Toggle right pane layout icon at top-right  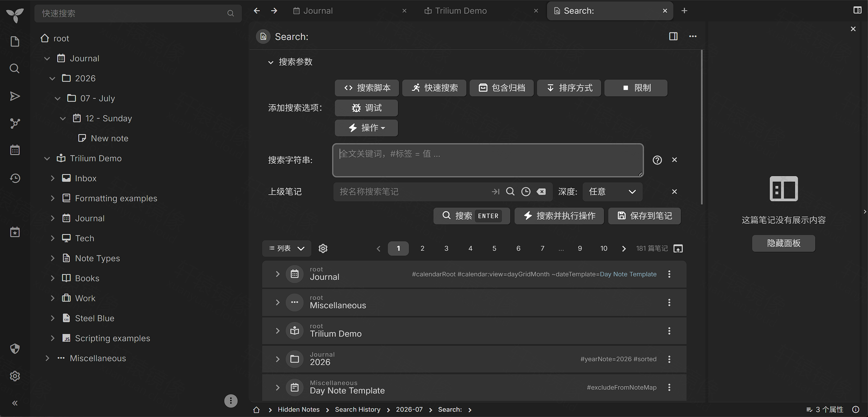(857, 10)
